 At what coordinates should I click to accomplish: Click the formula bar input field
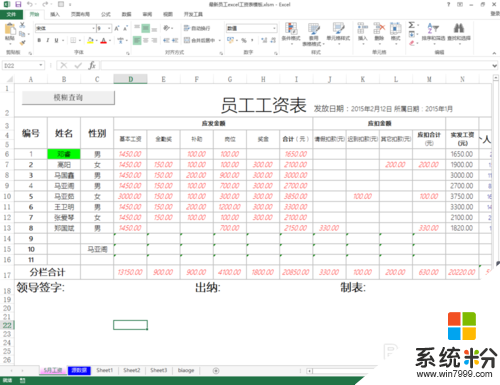[295, 66]
